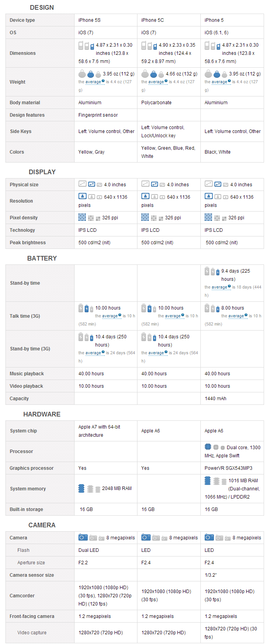Click the blue resolution icon in the iPhone 5S column
The width and height of the screenshot is (266, 644).
(x=82, y=196)
